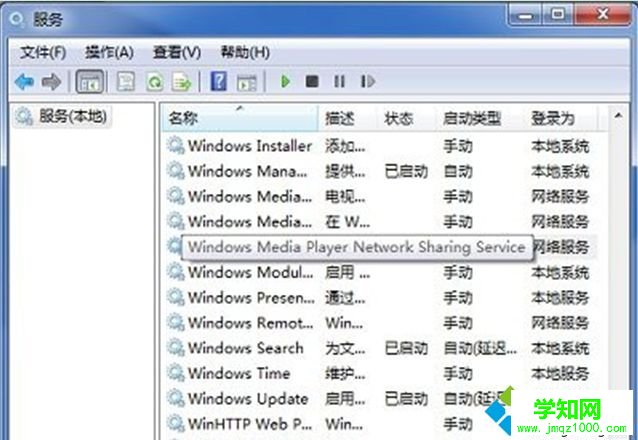Maximize the 服务 window
The height and width of the screenshot is (440, 638).
coord(557,15)
